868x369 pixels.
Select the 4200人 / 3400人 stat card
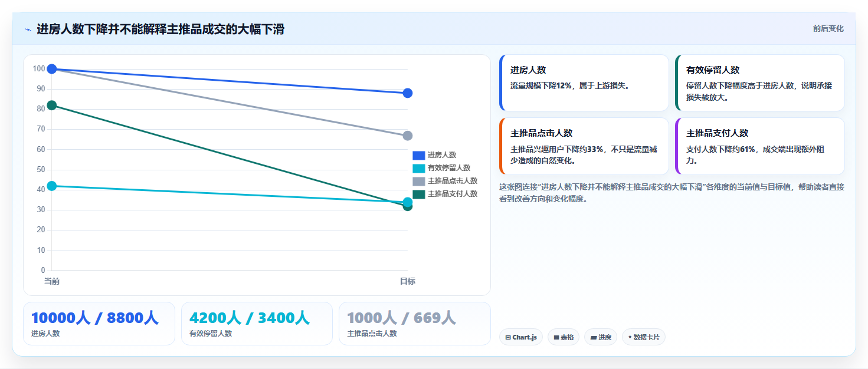[257, 324]
